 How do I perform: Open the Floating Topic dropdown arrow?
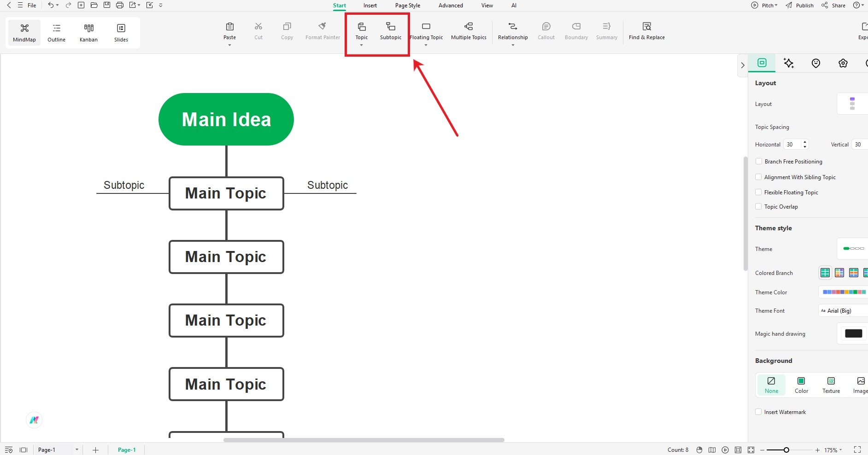[x=426, y=45]
